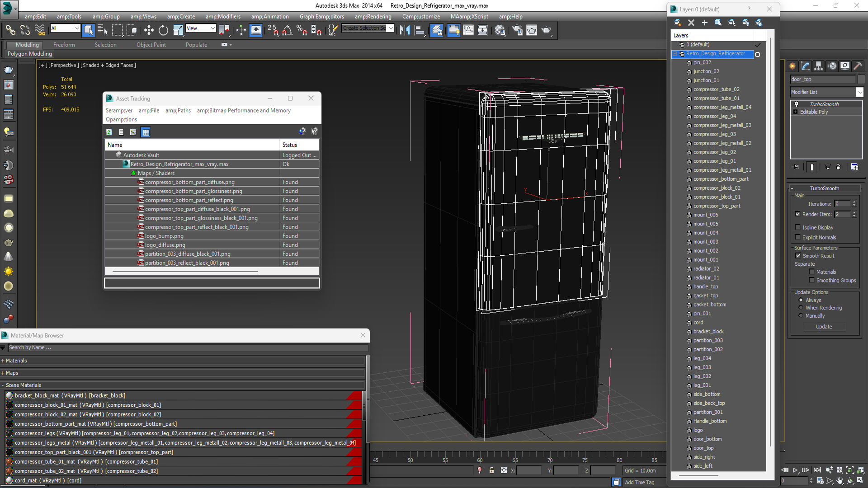
Task: Click Add Time Tag in status bar
Action: (x=639, y=483)
